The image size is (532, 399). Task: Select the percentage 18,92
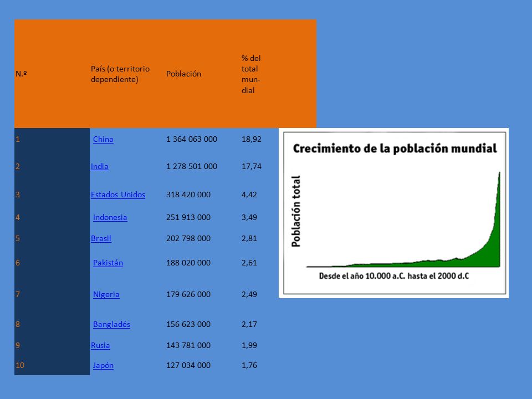(252, 139)
